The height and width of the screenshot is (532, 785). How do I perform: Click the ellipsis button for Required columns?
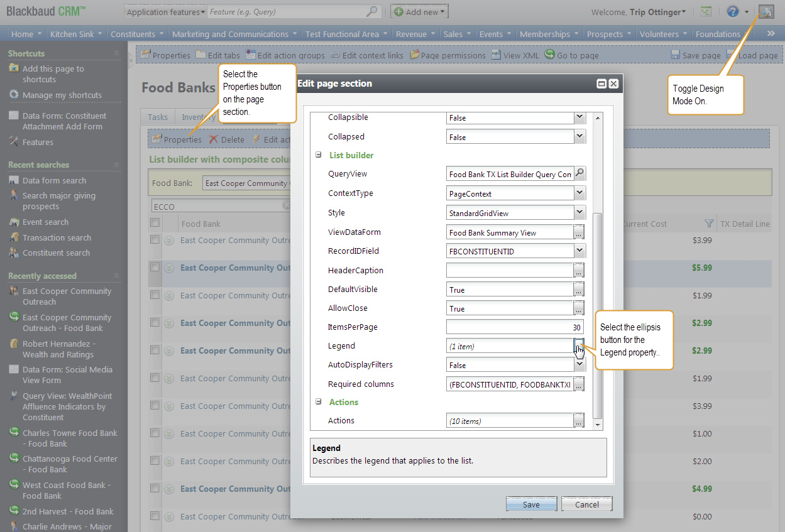(579, 384)
